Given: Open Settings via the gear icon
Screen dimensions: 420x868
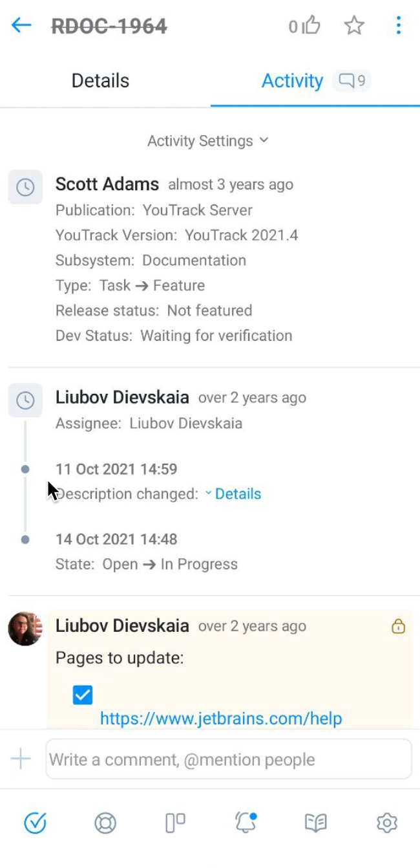Looking at the screenshot, I should (386, 823).
